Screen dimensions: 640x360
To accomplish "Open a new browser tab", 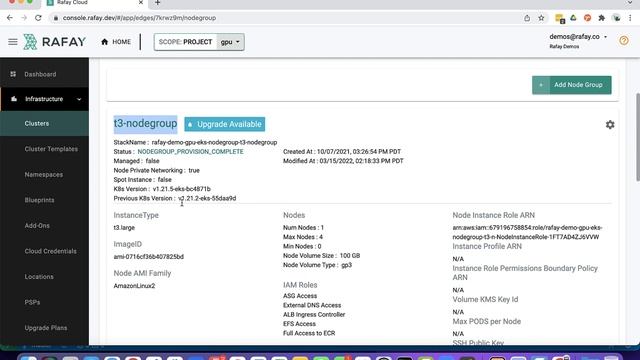I will (158, 3).
